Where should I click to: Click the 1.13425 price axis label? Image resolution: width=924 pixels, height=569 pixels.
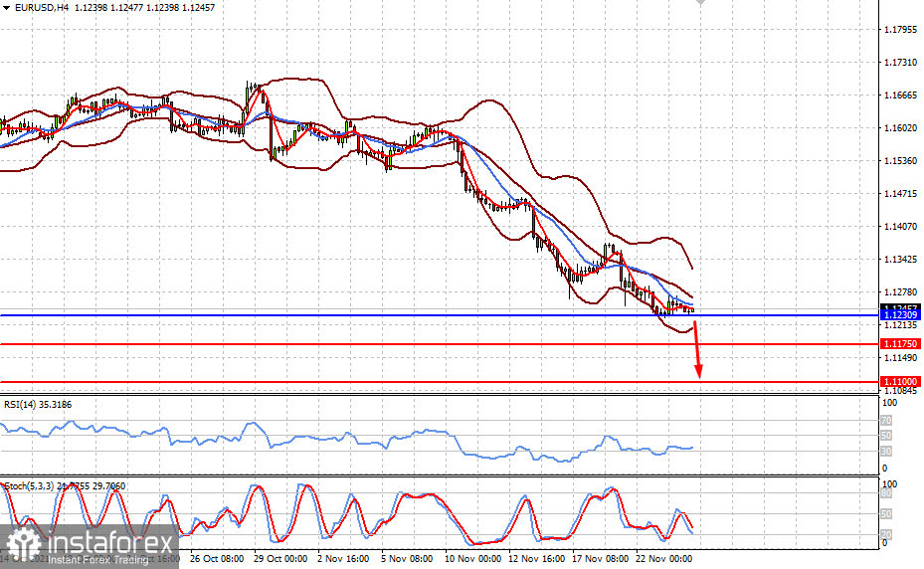click(900, 260)
